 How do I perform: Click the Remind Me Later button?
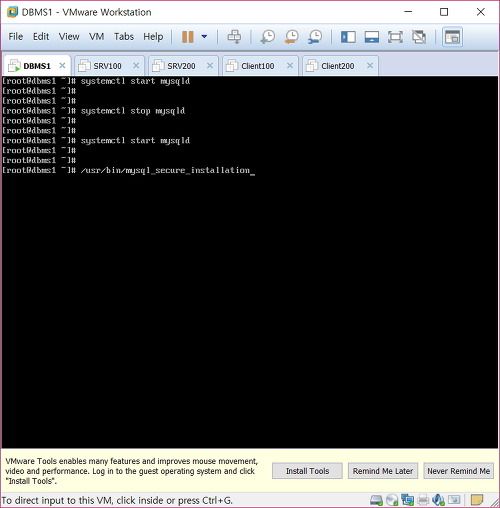pos(383,471)
